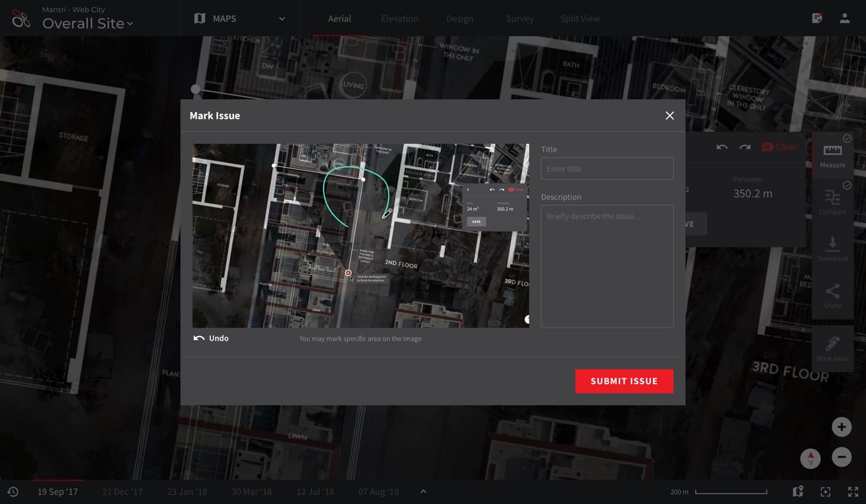The image size is (866, 504).
Task: Click the measurement redo arrow
Action: click(745, 147)
